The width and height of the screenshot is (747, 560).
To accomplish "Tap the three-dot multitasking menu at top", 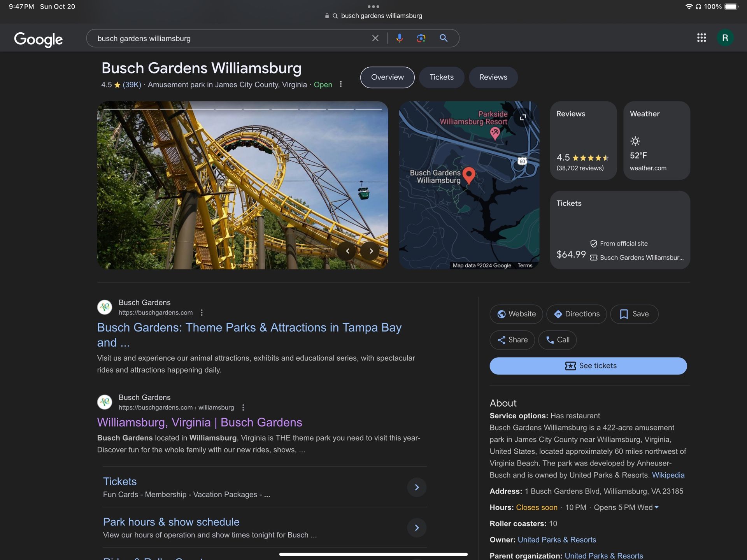I will [x=373, y=6].
